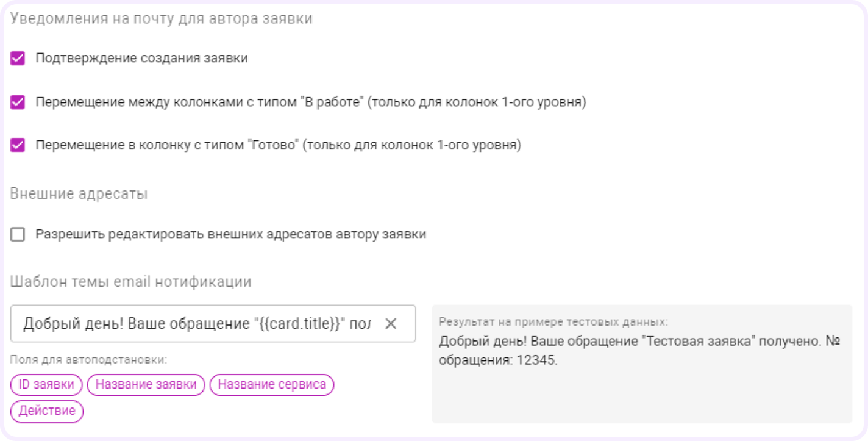The image size is (868, 441).
Task: Click the "Действие" autofill chip
Action: pos(47,411)
